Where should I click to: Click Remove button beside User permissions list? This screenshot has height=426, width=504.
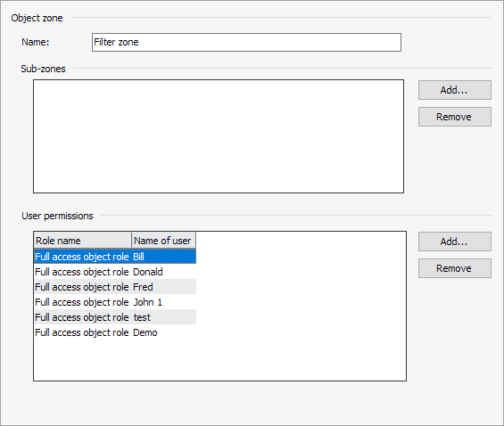pos(455,268)
